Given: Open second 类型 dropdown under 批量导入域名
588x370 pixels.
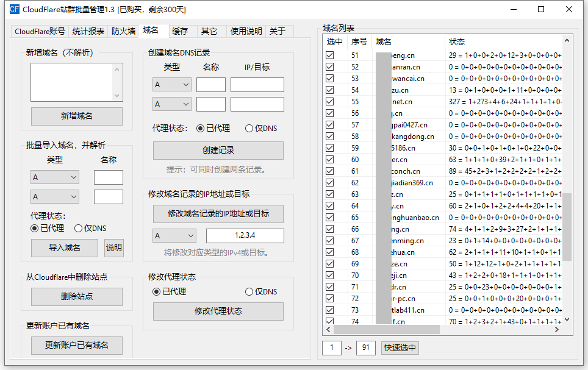Looking at the screenshot, I should [55, 197].
